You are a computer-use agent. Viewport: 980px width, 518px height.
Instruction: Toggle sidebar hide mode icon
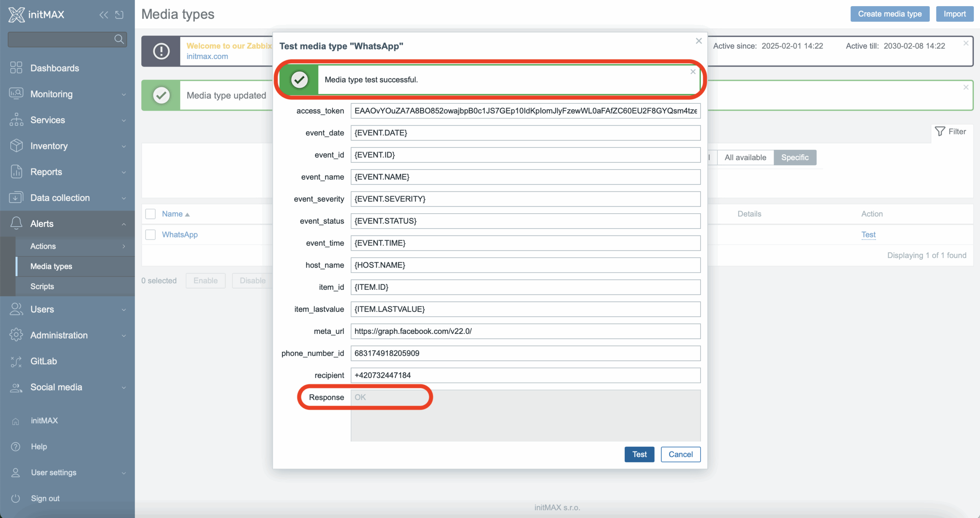click(x=119, y=15)
